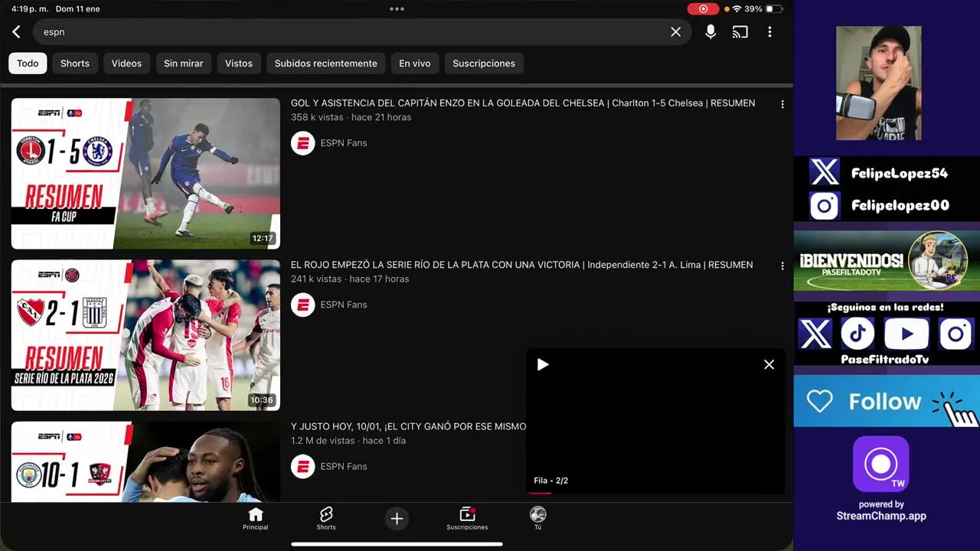Click the webcam overlay of the streamer
This screenshot has width=980, height=551.
point(878,83)
